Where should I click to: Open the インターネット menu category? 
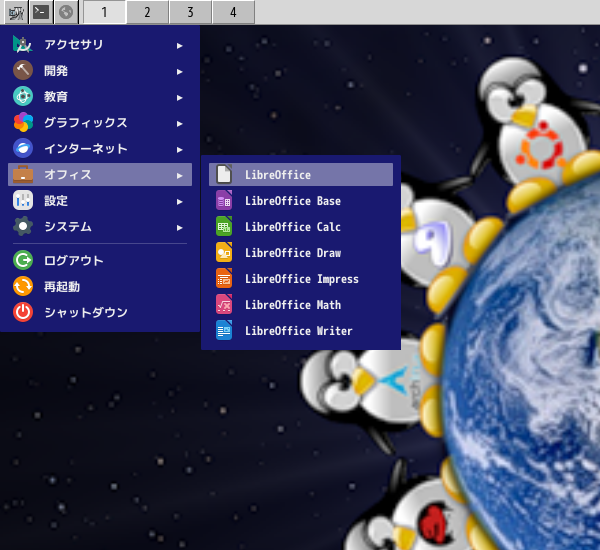(100, 149)
